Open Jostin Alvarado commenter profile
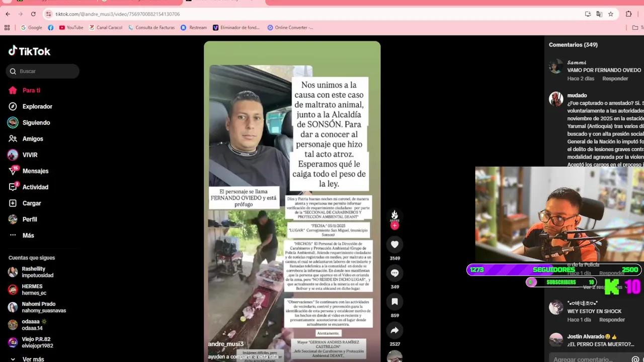Image resolution: width=644 pixels, height=362 pixels. pos(556,340)
